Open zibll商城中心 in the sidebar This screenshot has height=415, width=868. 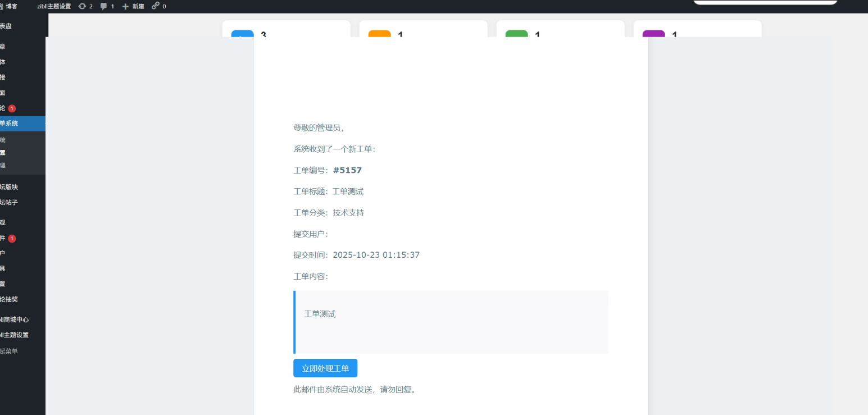(14, 320)
